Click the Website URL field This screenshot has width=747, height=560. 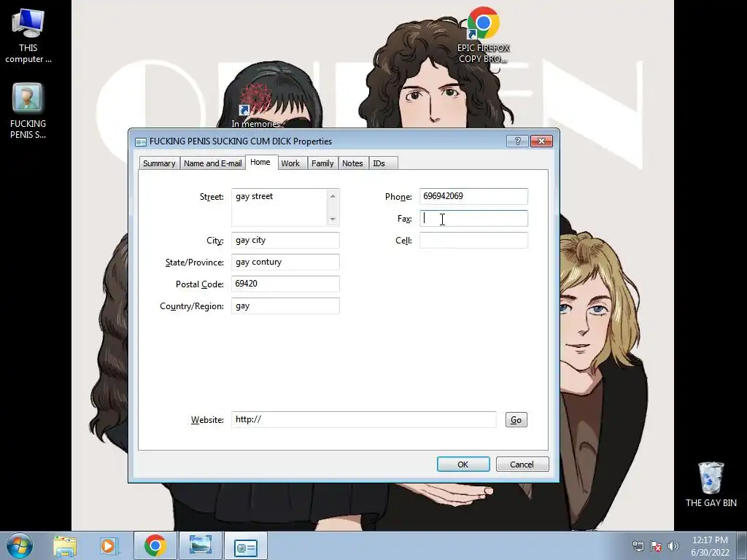click(x=364, y=419)
